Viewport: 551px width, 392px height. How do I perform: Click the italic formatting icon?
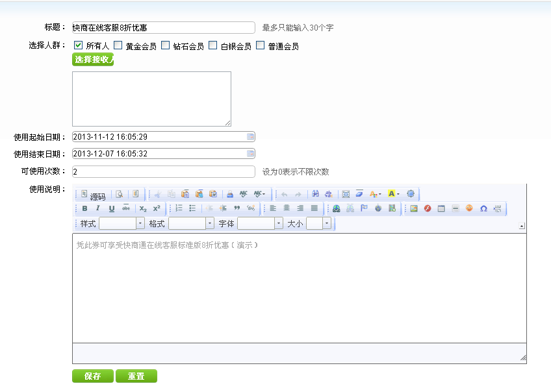pyautogui.click(x=98, y=208)
